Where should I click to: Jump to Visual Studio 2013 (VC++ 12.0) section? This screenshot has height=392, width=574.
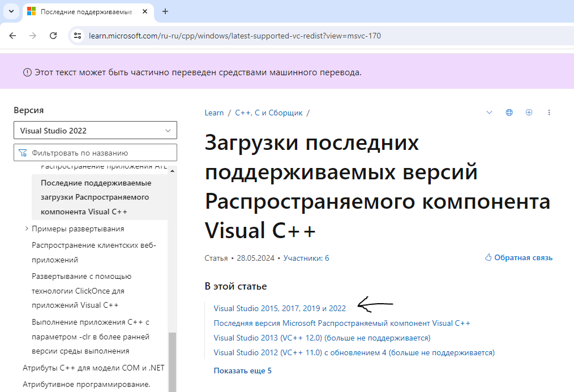point(322,338)
